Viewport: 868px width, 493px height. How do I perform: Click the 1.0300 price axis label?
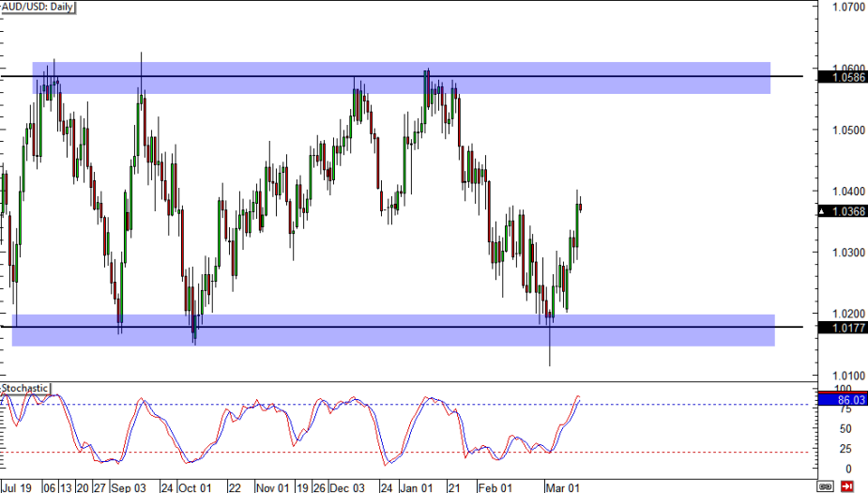click(x=848, y=253)
